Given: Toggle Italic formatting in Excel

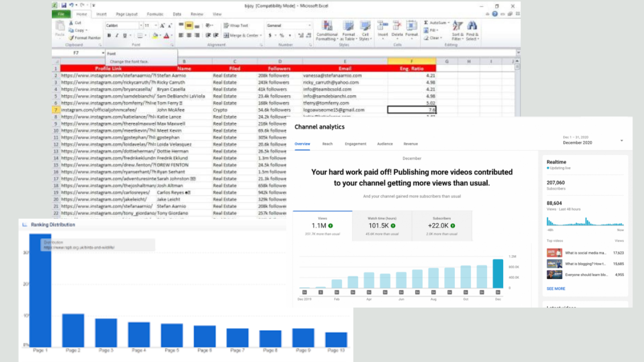Looking at the screenshot, I should coord(117,35).
